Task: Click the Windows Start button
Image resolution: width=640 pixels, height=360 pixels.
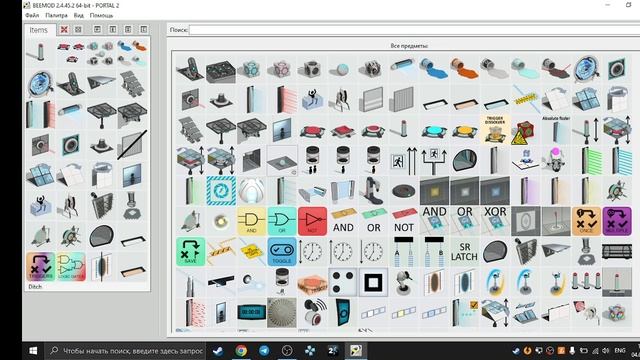Action: 33,351
